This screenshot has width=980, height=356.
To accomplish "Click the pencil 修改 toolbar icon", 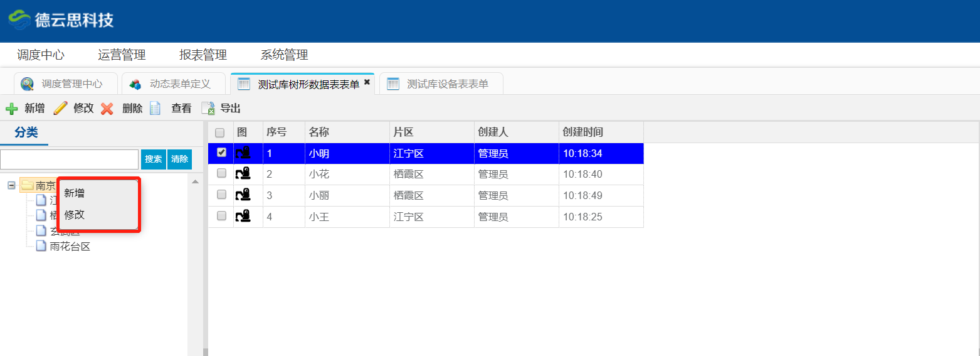I will pyautogui.click(x=60, y=109).
